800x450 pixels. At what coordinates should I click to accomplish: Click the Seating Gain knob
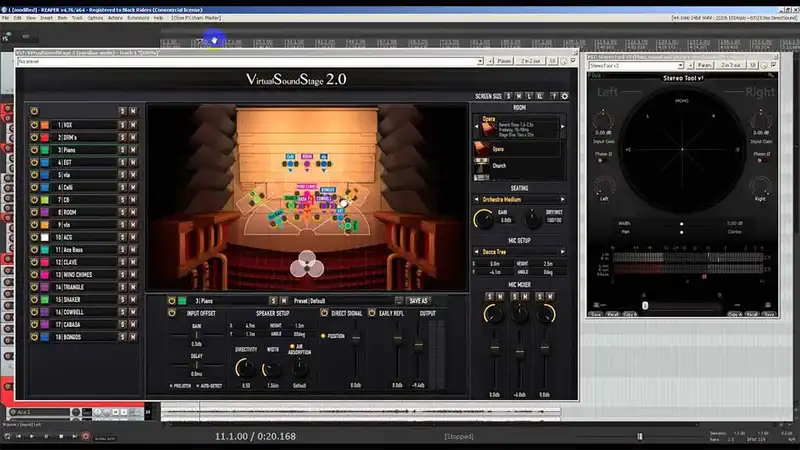[x=483, y=219]
